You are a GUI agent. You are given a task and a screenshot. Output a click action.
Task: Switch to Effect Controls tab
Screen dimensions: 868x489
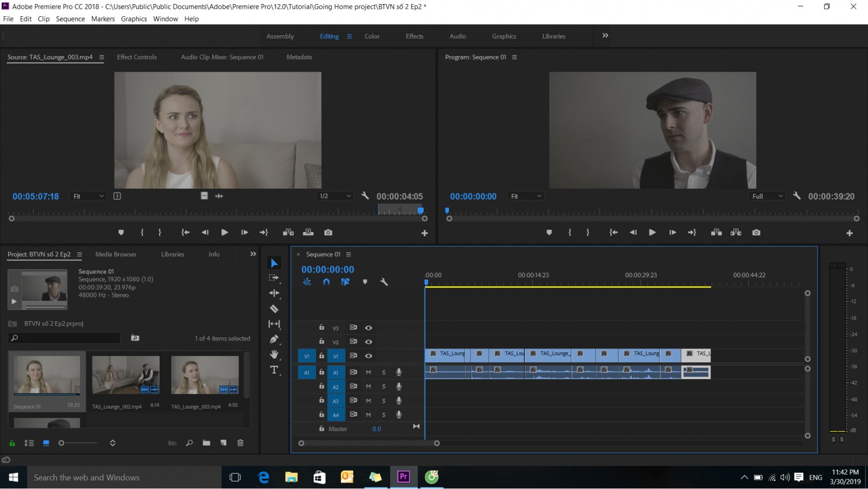pyautogui.click(x=137, y=57)
